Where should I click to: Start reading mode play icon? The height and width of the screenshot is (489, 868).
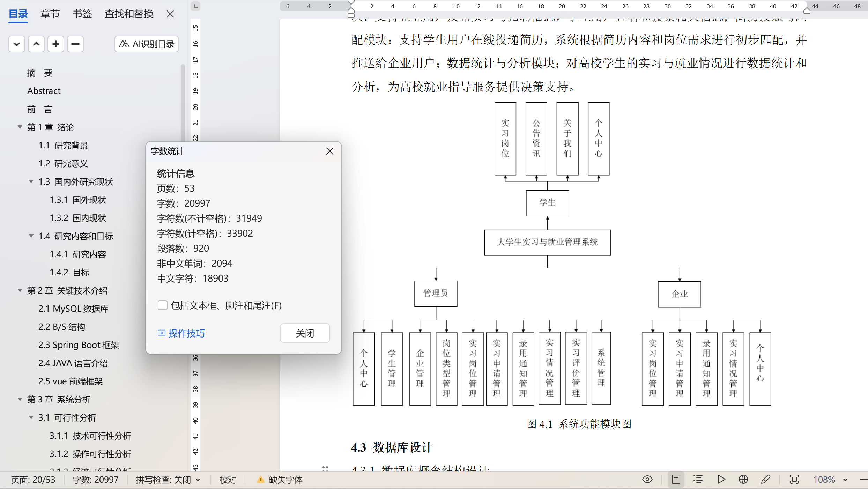pos(721,480)
